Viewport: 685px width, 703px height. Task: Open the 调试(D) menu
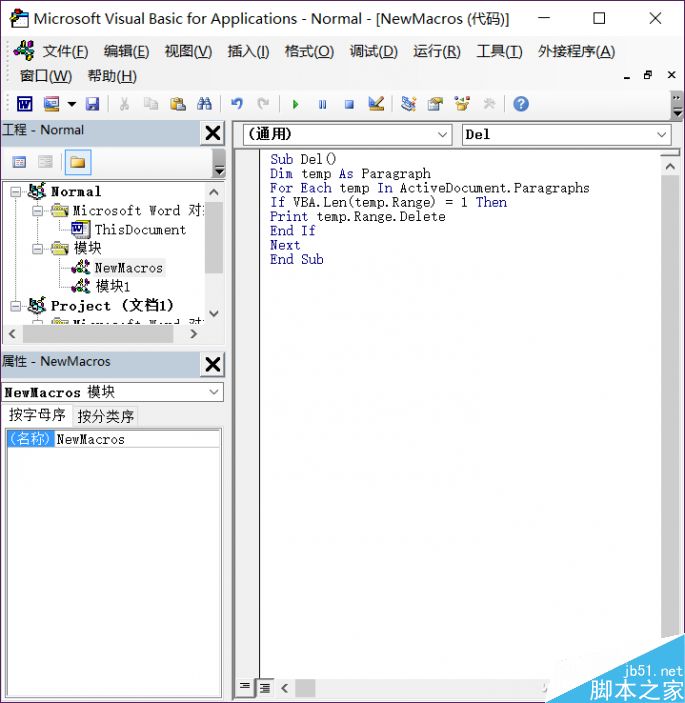pos(373,52)
